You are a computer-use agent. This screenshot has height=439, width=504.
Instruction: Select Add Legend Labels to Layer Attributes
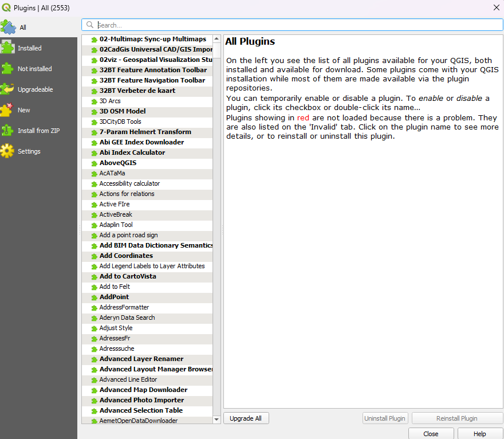pos(147,266)
